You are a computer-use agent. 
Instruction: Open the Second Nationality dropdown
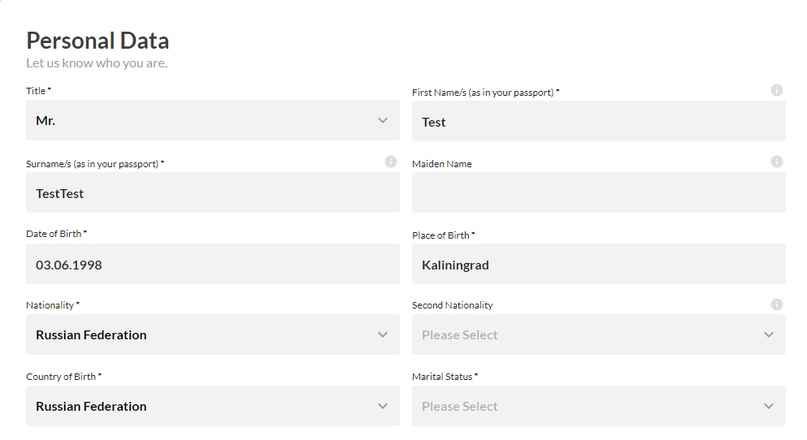(x=599, y=335)
